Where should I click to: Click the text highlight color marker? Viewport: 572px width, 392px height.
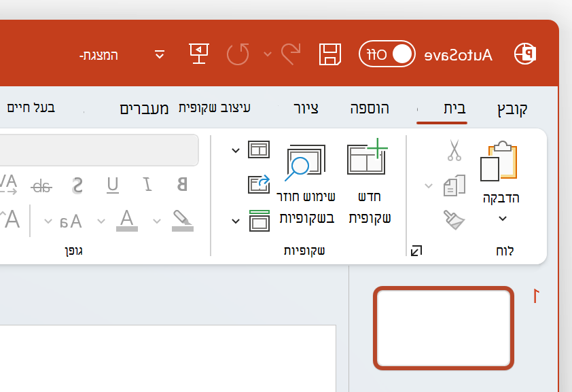(182, 221)
